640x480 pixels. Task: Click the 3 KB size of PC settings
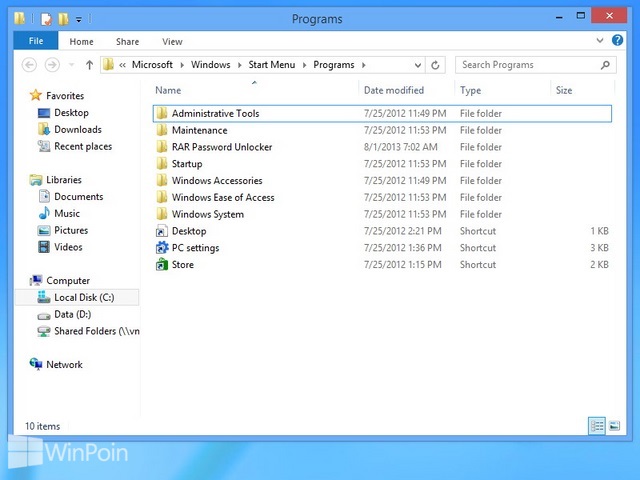[x=599, y=248]
